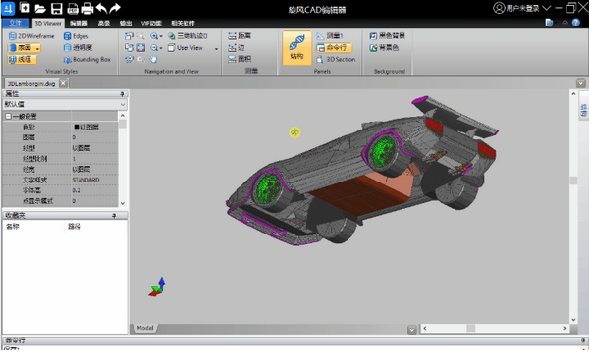Click the 背景色 background color button
This screenshot has height=364, width=589.
[384, 48]
